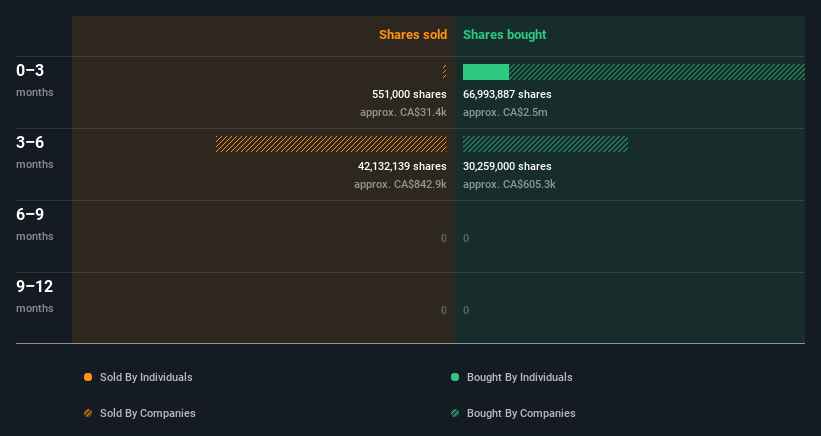The width and height of the screenshot is (821, 436).
Task: Click the sold 0 value in 9–12 months
Action: (x=443, y=310)
